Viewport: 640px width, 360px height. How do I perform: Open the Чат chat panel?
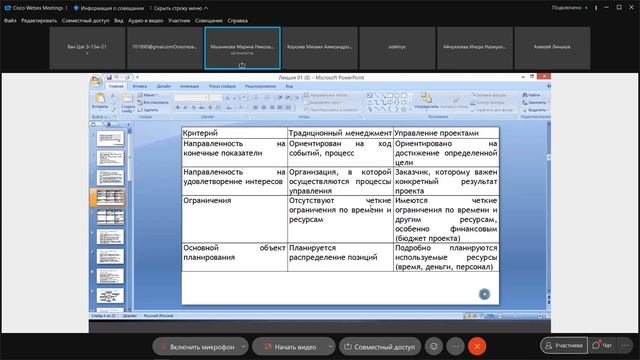(602, 345)
